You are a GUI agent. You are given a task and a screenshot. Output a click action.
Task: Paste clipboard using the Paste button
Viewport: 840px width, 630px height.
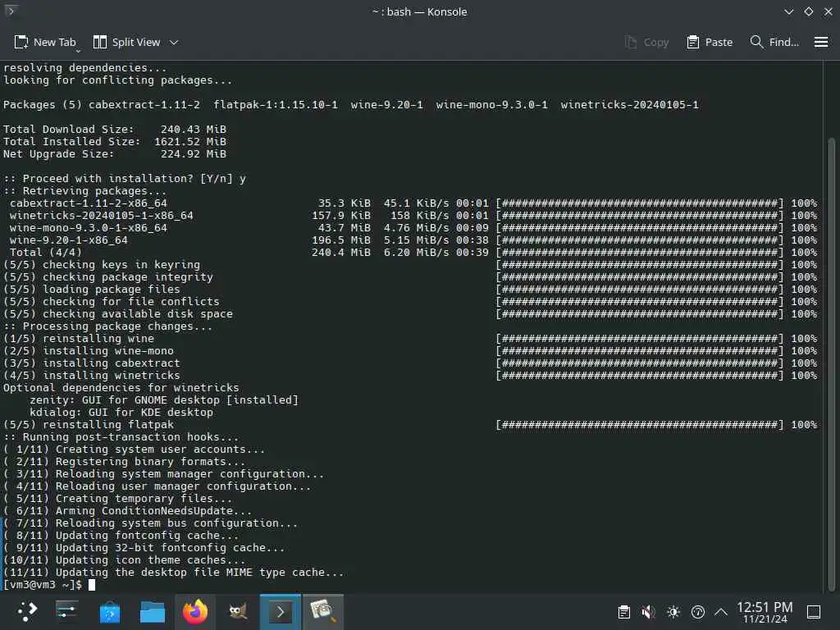pos(710,42)
